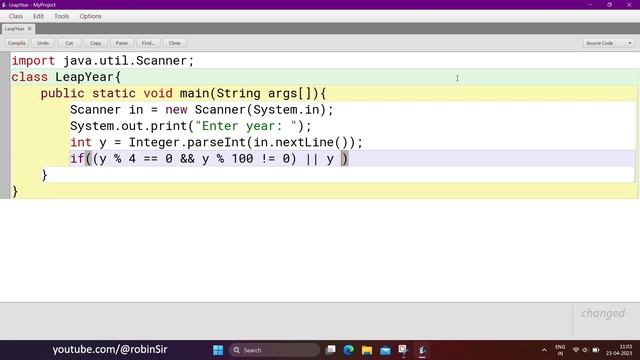Click the public static void main line

pyautogui.click(x=183, y=93)
